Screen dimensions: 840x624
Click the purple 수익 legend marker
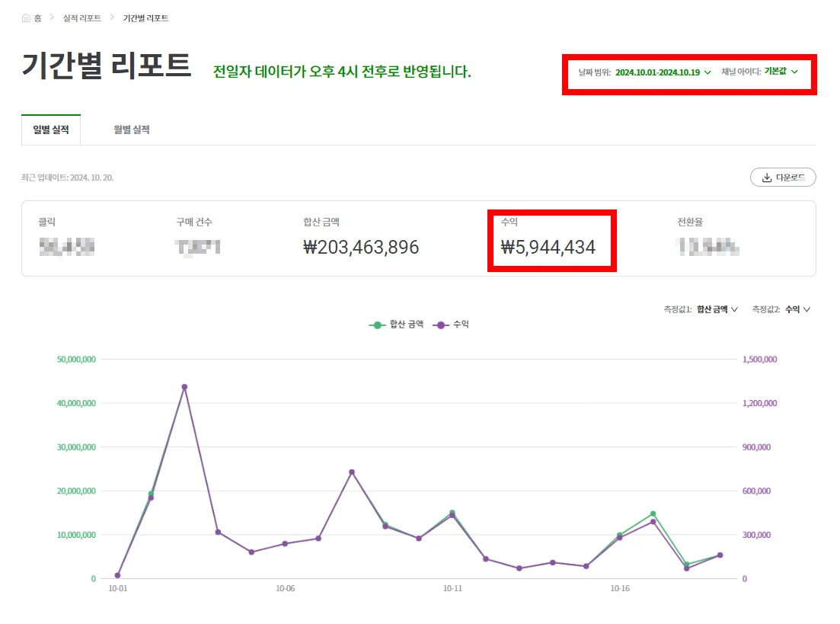[440, 325]
